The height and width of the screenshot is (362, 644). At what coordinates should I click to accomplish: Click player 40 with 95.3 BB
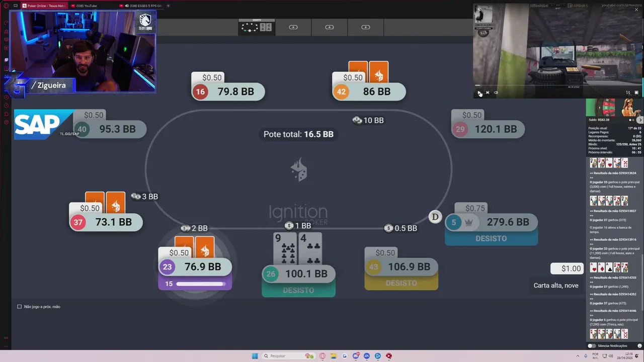(x=110, y=129)
